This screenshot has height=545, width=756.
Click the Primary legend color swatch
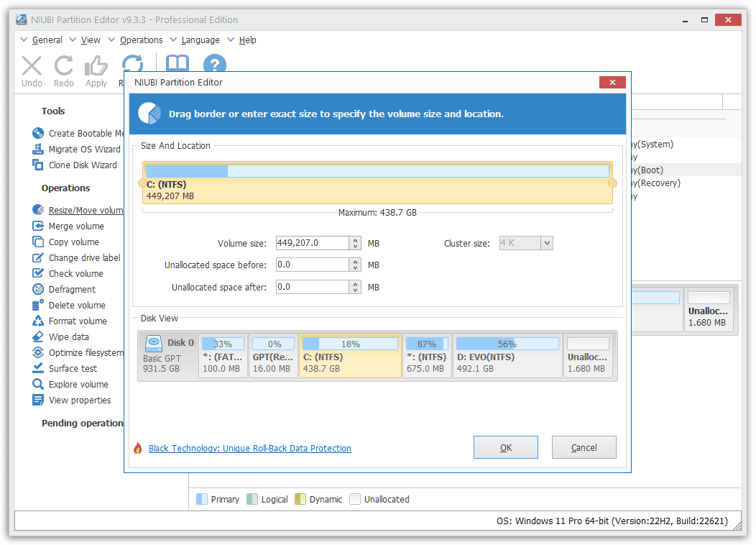tap(202, 499)
